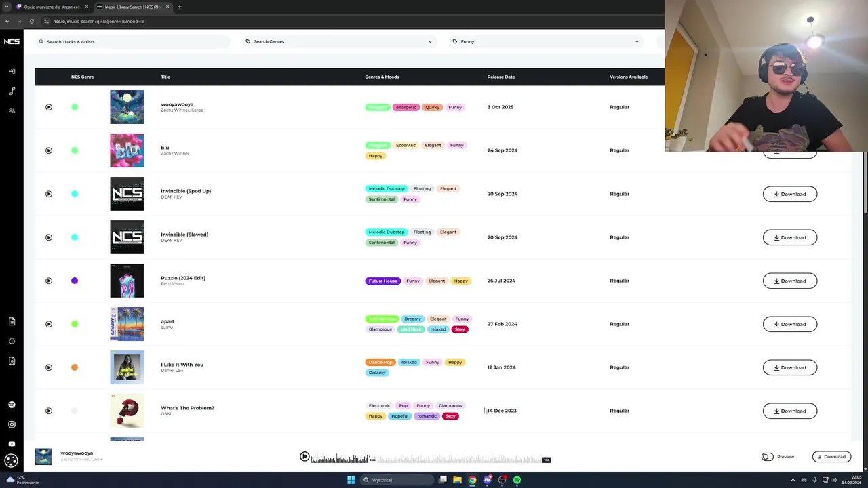Click the green genre dot for wooyawooya
868x488 pixels.
pyautogui.click(x=75, y=107)
